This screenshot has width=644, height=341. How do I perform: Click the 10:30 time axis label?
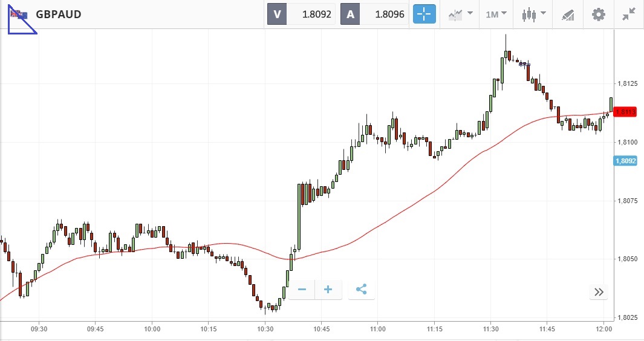(265, 329)
